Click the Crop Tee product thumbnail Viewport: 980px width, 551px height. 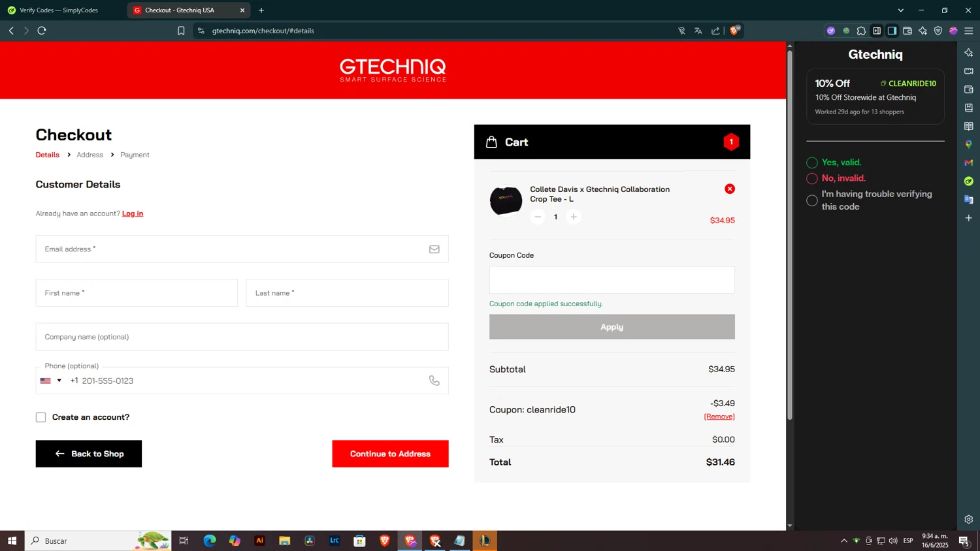click(506, 200)
